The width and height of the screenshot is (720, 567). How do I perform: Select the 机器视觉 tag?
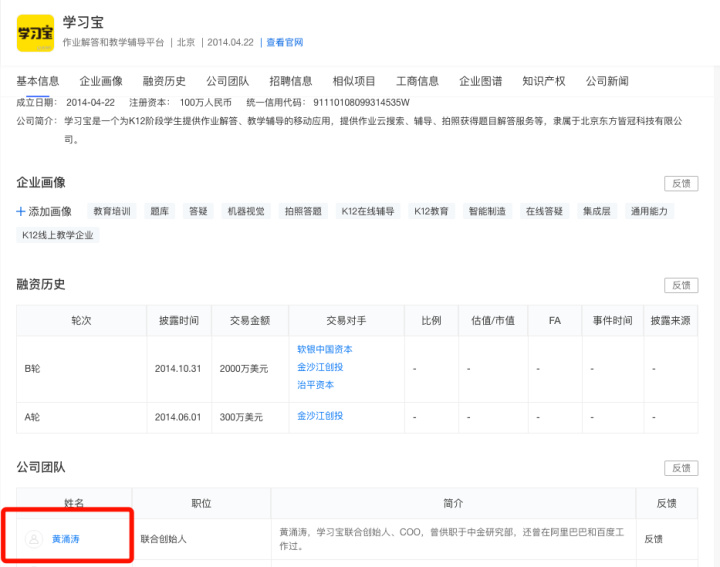click(x=246, y=211)
